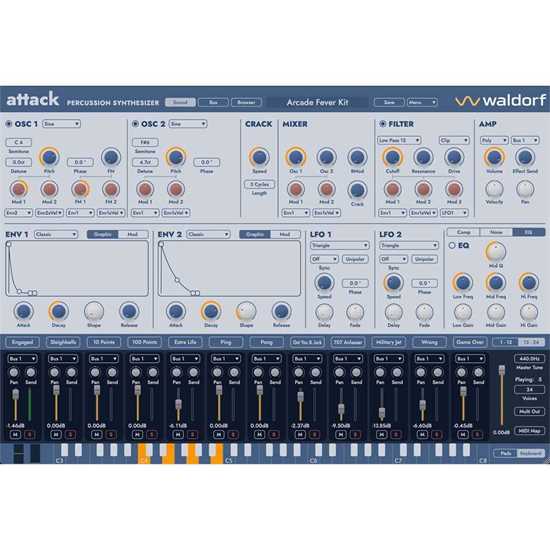550x550 pixels.
Task: Adjust the Filter Cutoff knob
Action: tap(393, 157)
